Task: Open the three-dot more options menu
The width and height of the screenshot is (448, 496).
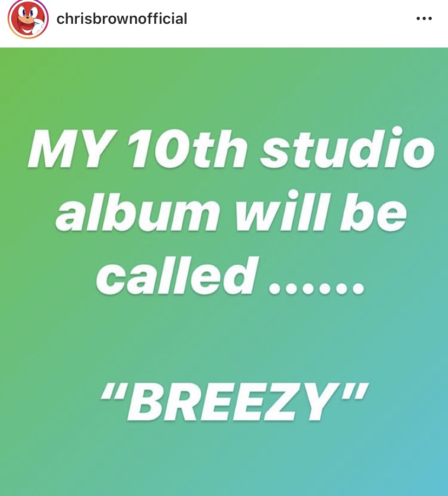Action: pyautogui.click(x=424, y=18)
